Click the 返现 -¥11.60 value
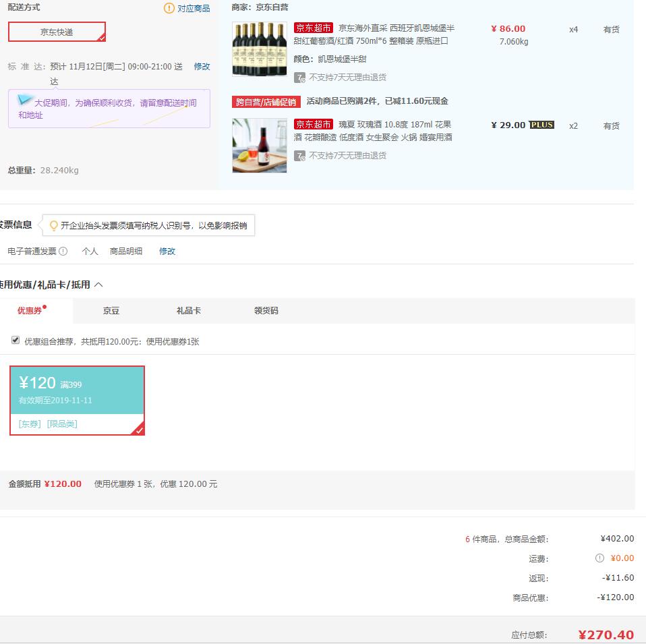 (618, 578)
